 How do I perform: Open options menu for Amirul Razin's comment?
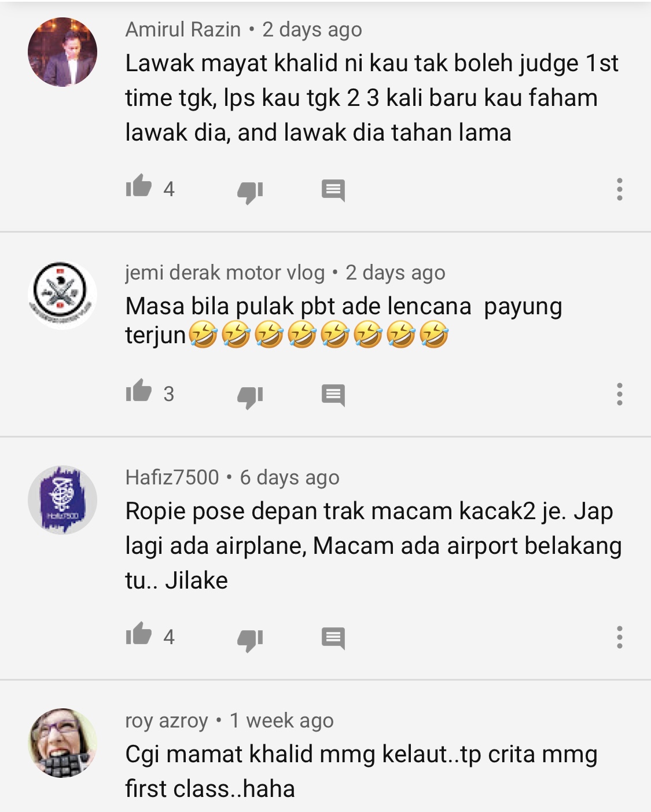click(620, 189)
